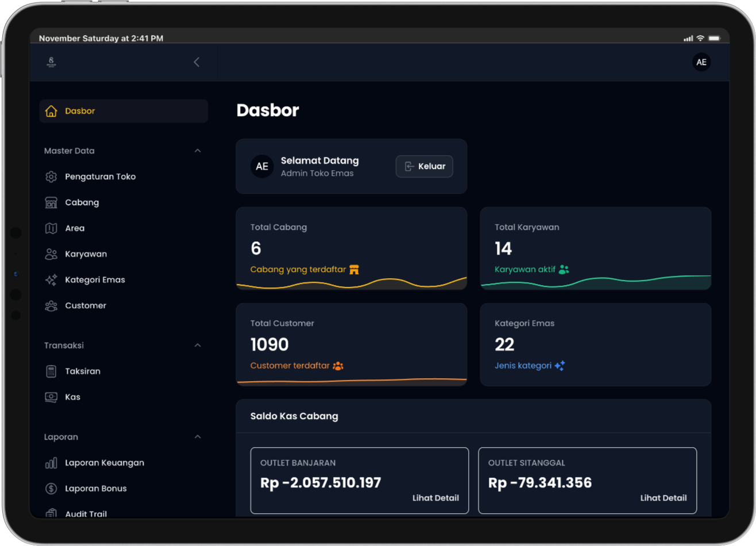Collapse the Transaksi section
This screenshot has width=756, height=546.
click(198, 345)
